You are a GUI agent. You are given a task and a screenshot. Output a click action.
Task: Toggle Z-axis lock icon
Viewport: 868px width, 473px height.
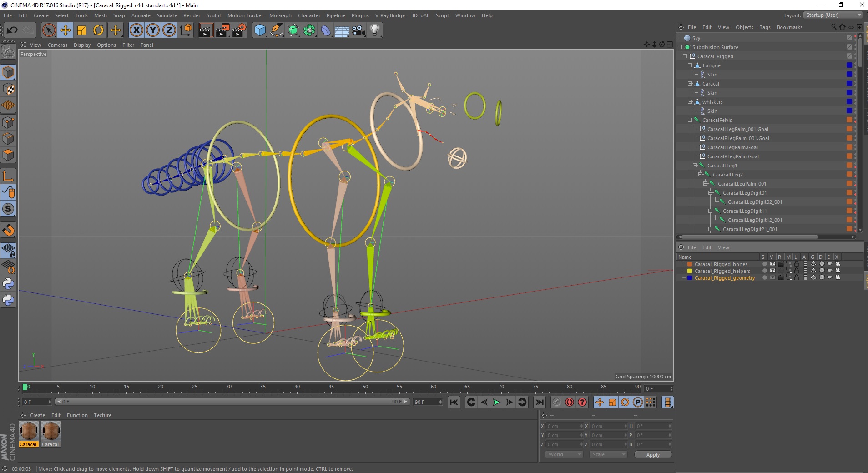[169, 30]
